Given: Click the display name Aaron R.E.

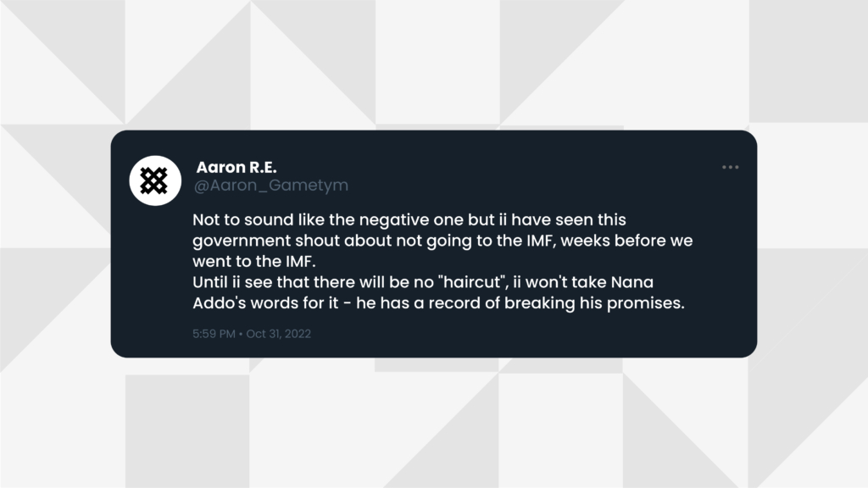Looking at the screenshot, I should click(236, 167).
